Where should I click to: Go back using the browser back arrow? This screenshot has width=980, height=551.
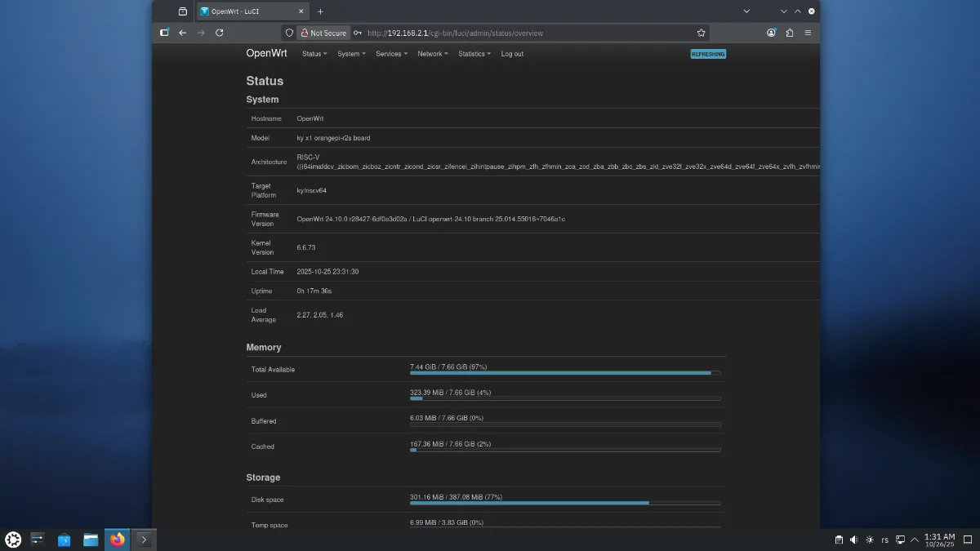click(x=182, y=33)
